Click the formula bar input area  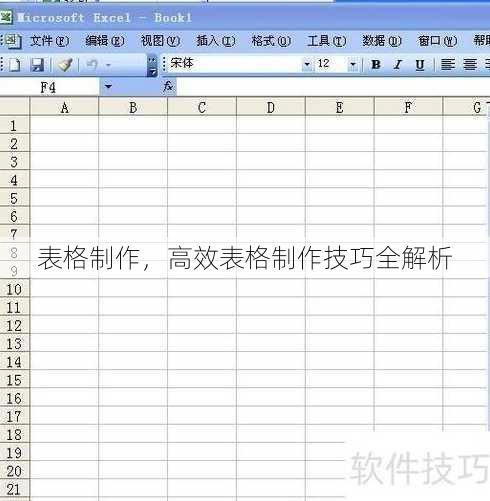pos(333,87)
